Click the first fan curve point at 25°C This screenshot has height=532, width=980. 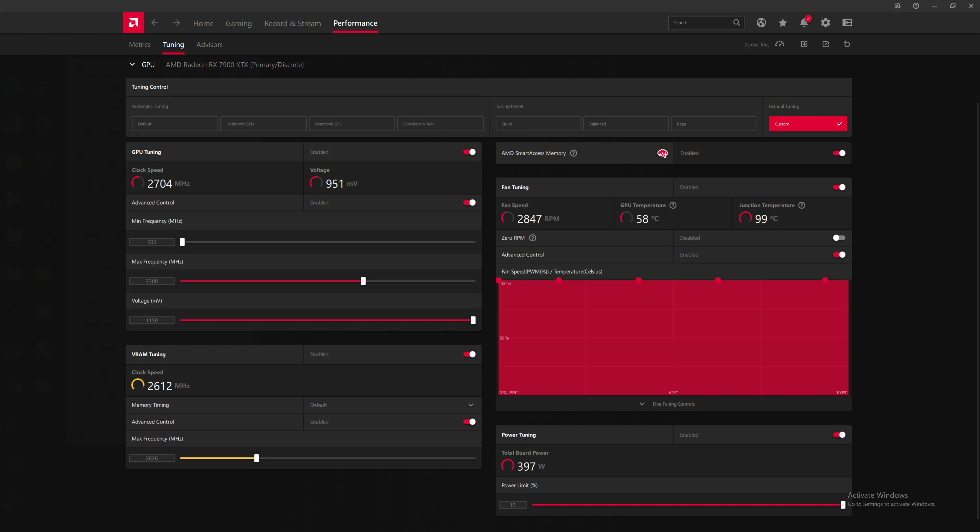click(x=498, y=280)
